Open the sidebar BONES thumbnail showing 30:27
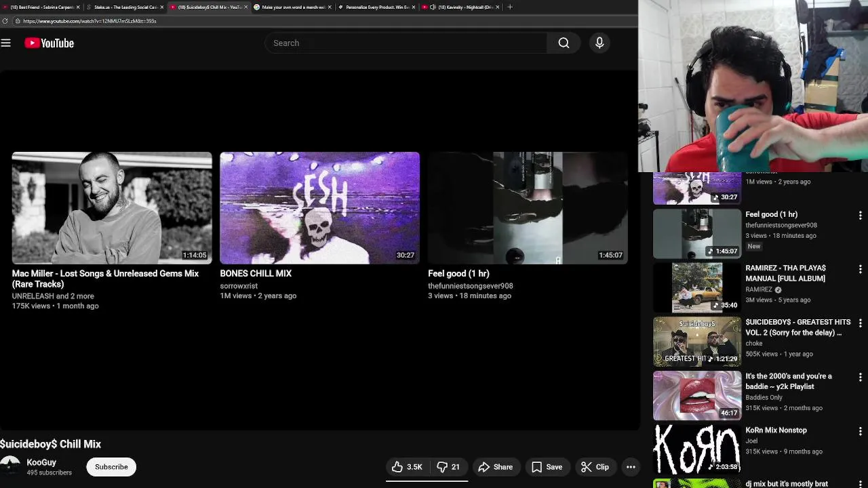The height and width of the screenshot is (488, 868). click(x=697, y=188)
